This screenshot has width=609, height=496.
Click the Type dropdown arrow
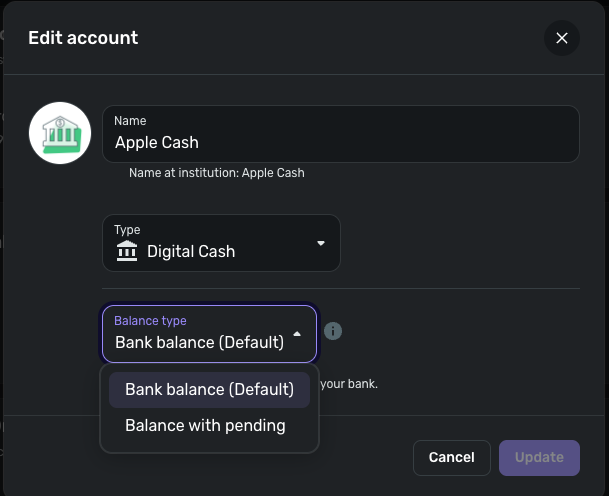tap(321, 243)
